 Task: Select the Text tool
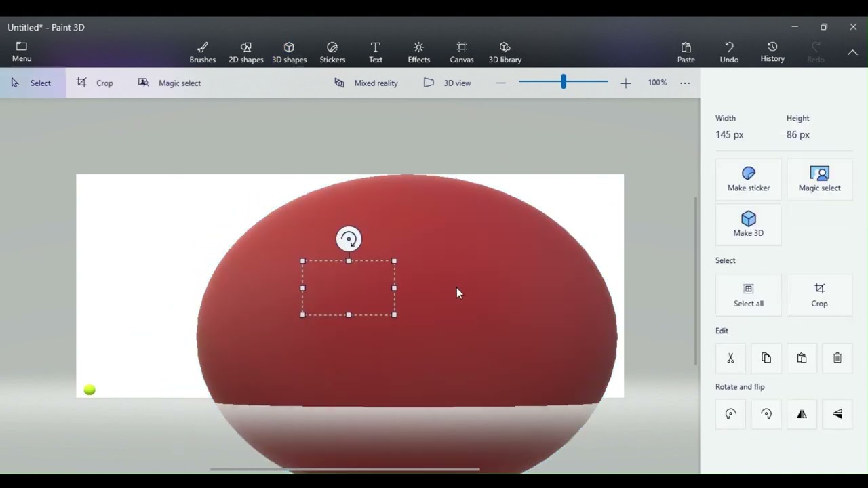(x=375, y=52)
